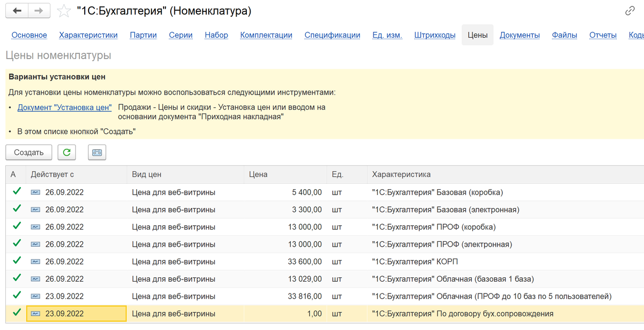Open the Партии tab

click(143, 35)
